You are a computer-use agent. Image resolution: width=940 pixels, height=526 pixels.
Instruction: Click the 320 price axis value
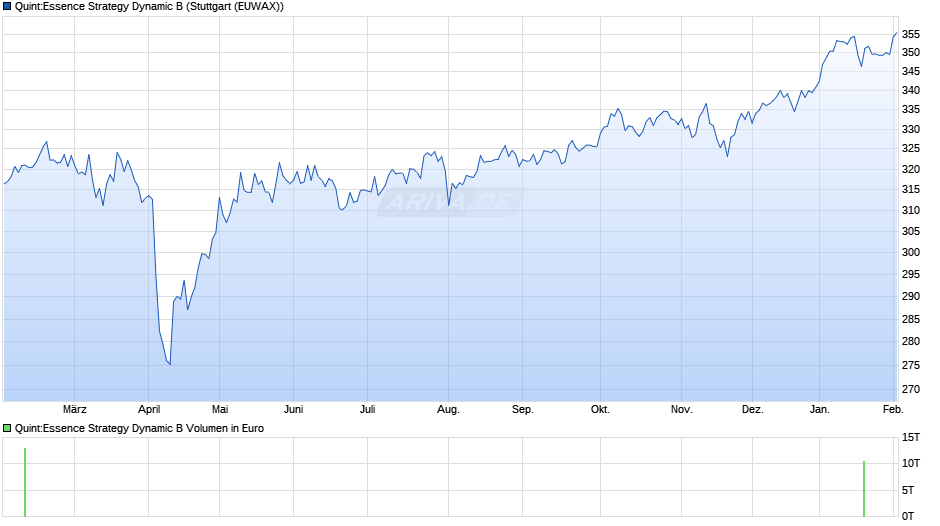pos(911,169)
